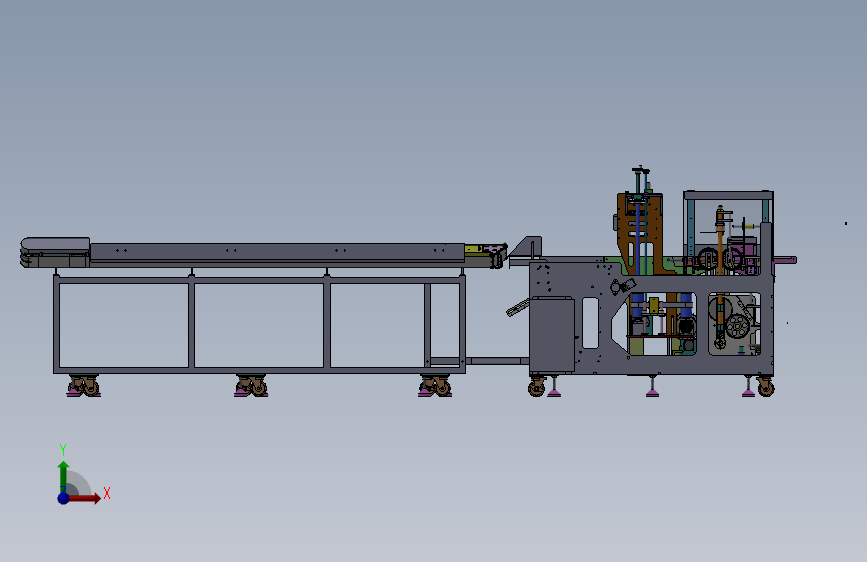Image resolution: width=867 pixels, height=562 pixels.
Task: Select the rightmost caster wheel under the machine
Action: 766,387
